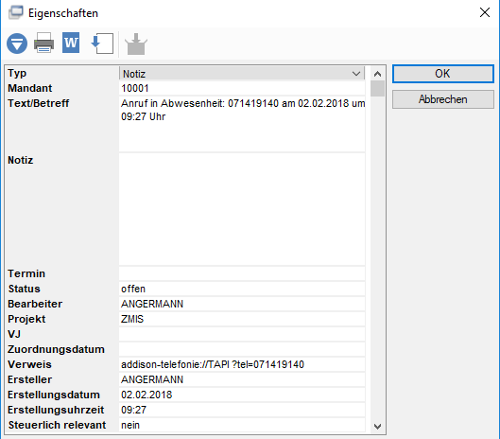This screenshot has width=500, height=439.
Task: Select the Bearbeiter row label
Action: point(35,304)
